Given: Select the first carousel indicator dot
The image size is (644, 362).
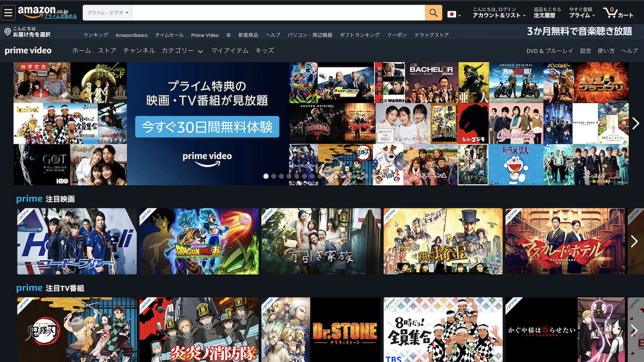Looking at the screenshot, I should (266, 176).
